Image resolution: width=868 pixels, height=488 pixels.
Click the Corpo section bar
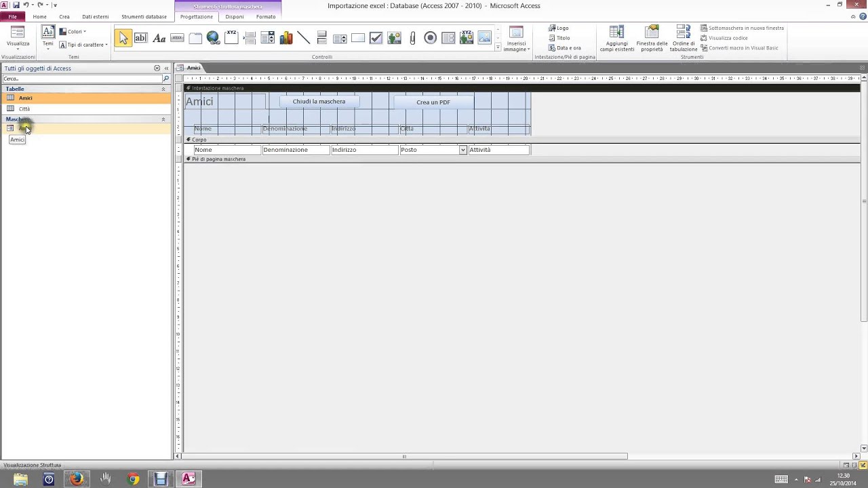tap(522, 140)
